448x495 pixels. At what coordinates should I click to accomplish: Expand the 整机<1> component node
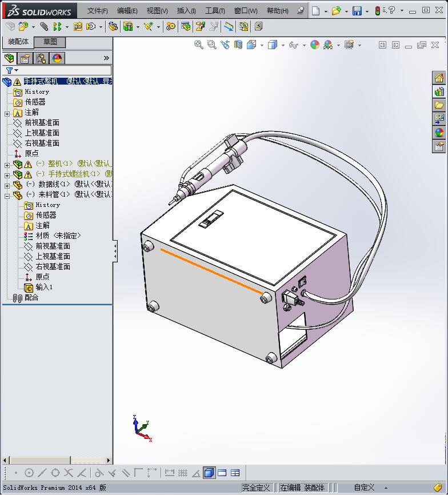pos(7,165)
